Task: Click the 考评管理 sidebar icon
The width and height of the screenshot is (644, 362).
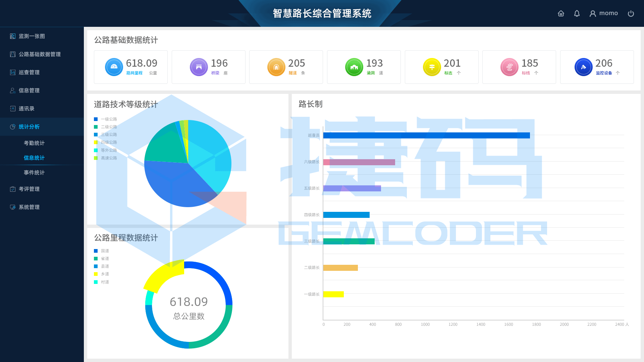Action: point(13,189)
